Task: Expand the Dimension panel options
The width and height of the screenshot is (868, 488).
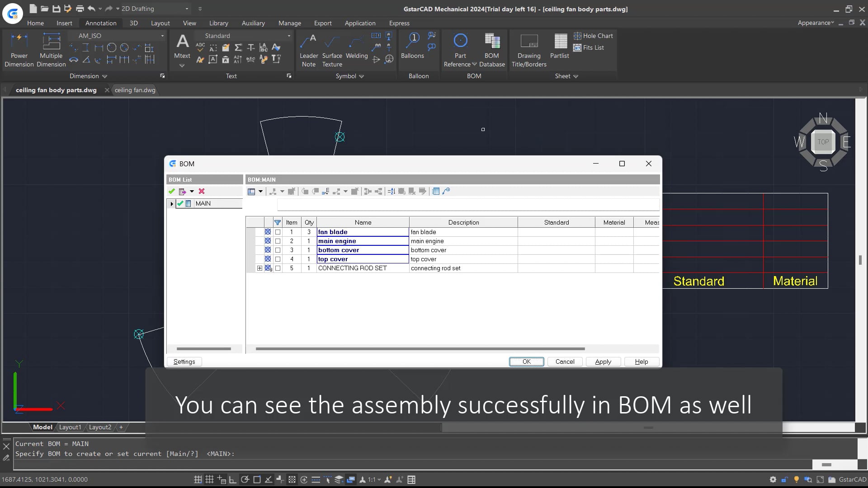Action: click(104, 76)
